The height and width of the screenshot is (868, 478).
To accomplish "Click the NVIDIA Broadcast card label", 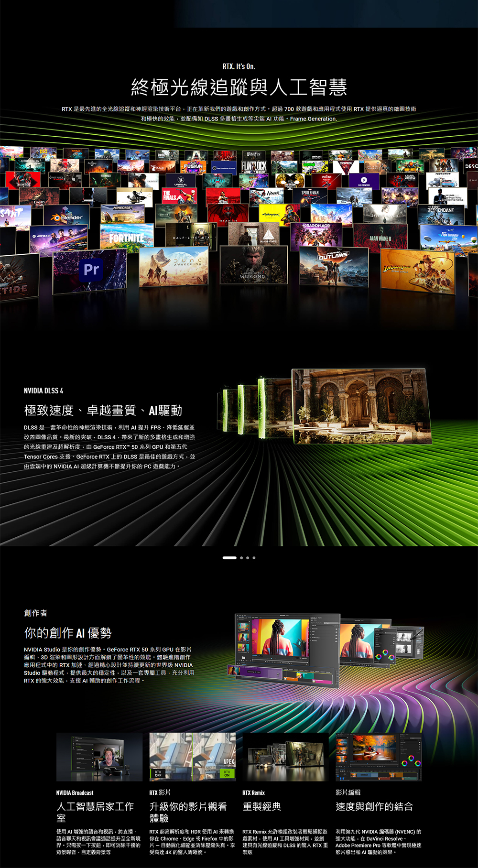I will (75, 792).
